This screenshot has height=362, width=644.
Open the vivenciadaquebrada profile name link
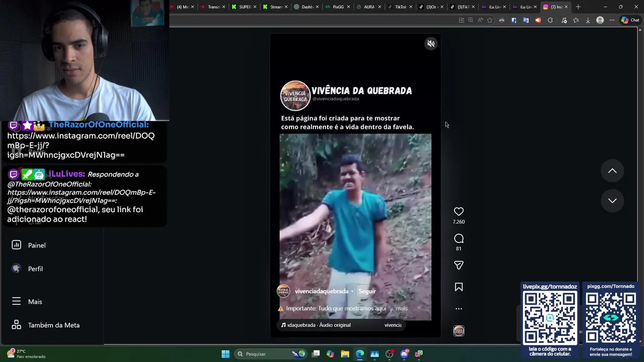tap(321, 291)
